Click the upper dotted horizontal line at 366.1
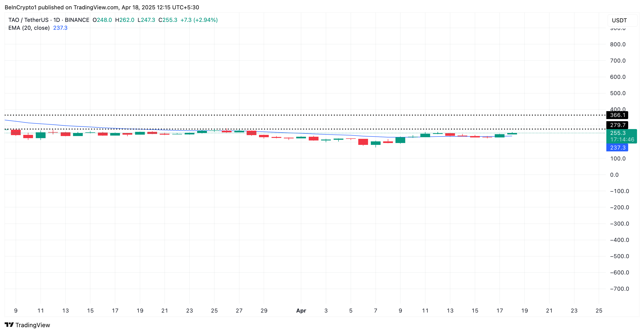Viewport: 644px width, 333px height. click(300, 115)
